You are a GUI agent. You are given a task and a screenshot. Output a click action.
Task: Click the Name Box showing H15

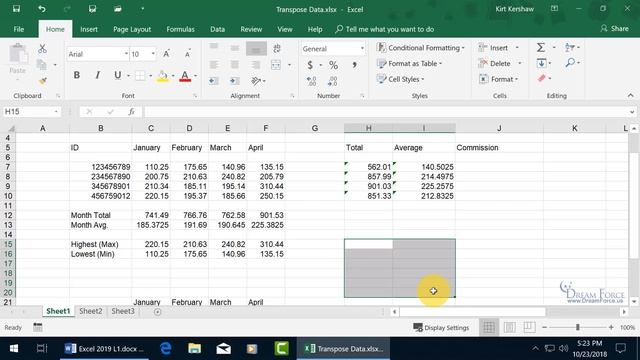(32, 112)
